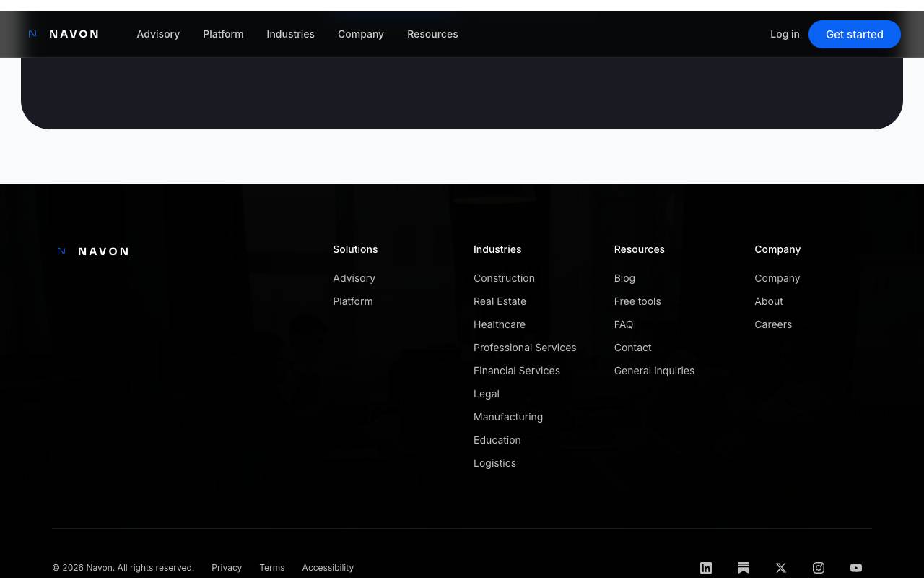This screenshot has height=578, width=924.
Task: Click the Navon logo in top navigation bar
Action: point(64,34)
